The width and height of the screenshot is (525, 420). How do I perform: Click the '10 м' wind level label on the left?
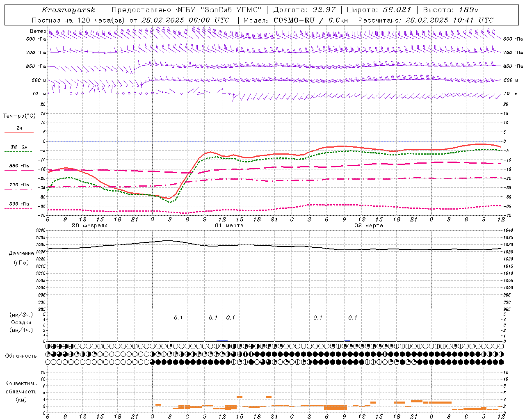(39, 94)
